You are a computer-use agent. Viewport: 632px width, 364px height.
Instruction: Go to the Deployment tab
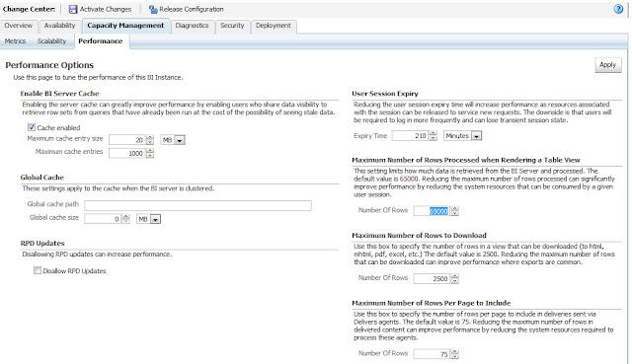coord(274,26)
